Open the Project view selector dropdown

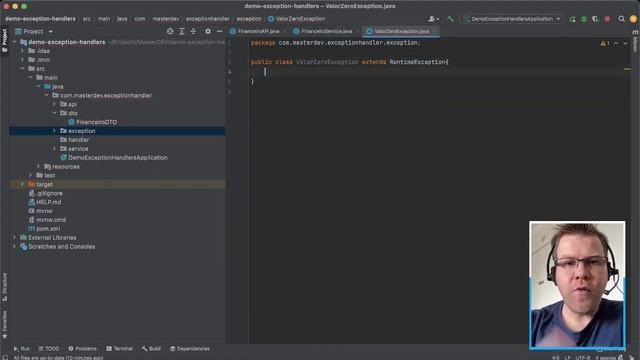(x=34, y=31)
